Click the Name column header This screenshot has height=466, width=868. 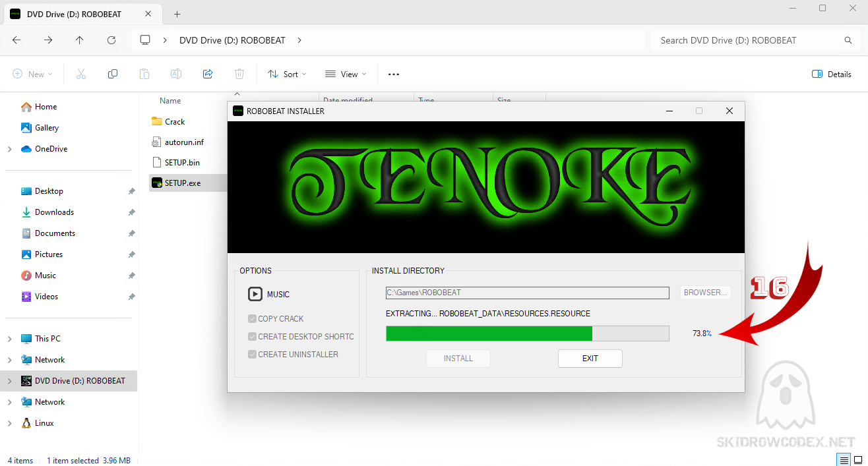pyautogui.click(x=170, y=101)
